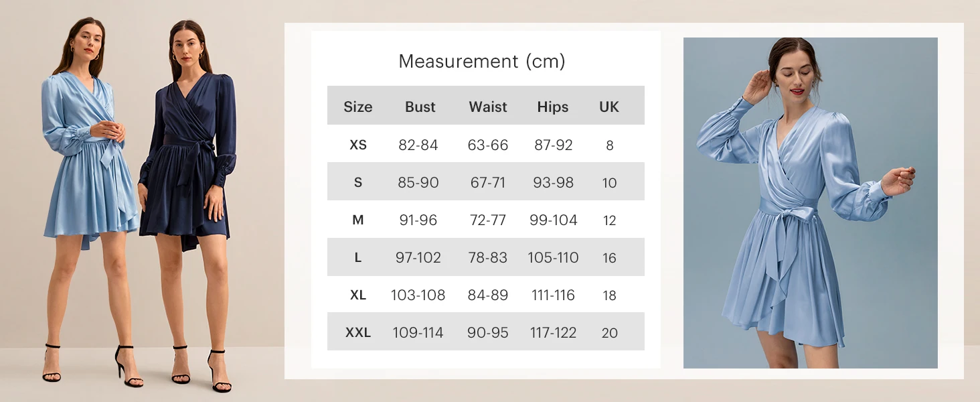Image resolution: width=980 pixels, height=402 pixels.
Task: Open the large blue dress photo on right
Action: [810, 202]
